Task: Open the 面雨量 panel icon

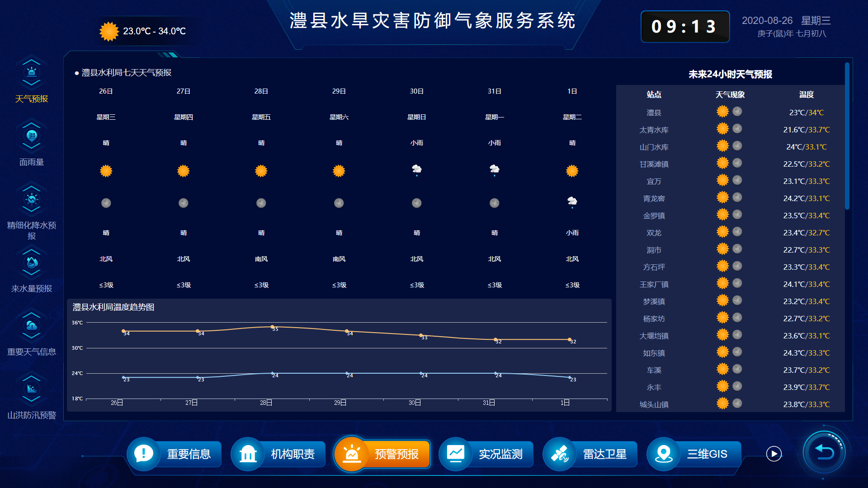Action: pos(31,136)
